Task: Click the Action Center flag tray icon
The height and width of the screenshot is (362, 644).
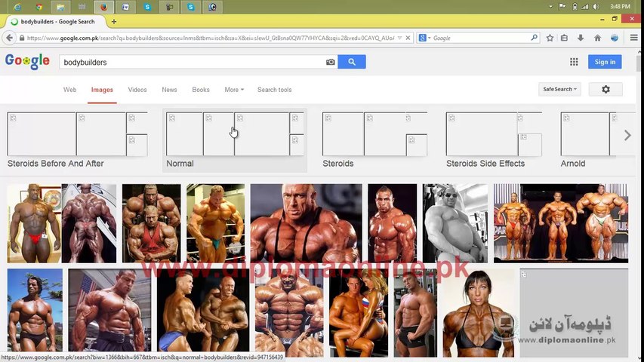Action: 562,7
